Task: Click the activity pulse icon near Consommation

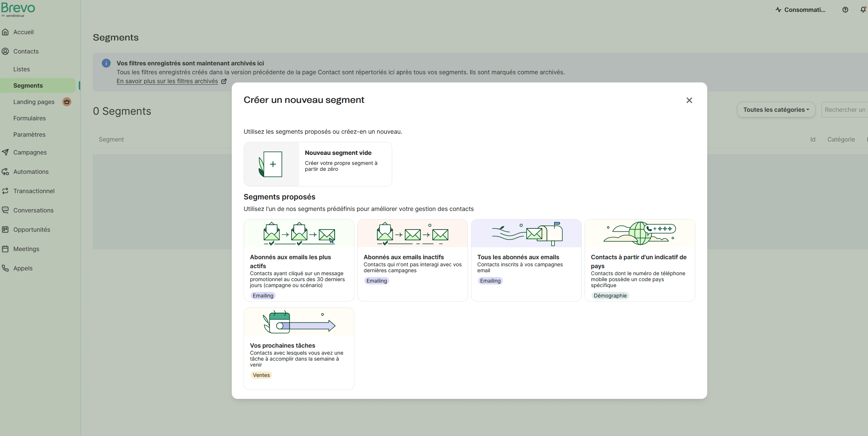Action: tap(778, 10)
